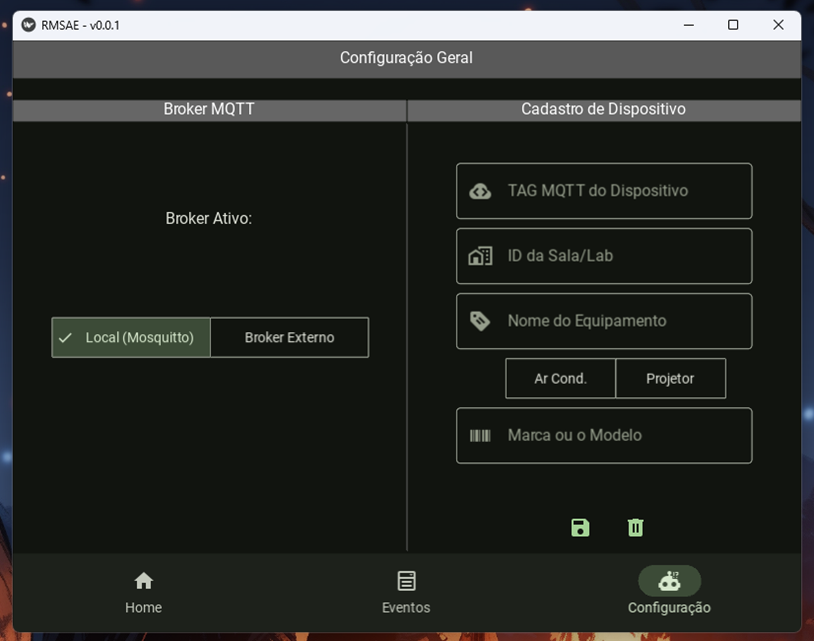Click the Cadastro de Dispositivo header

point(603,109)
